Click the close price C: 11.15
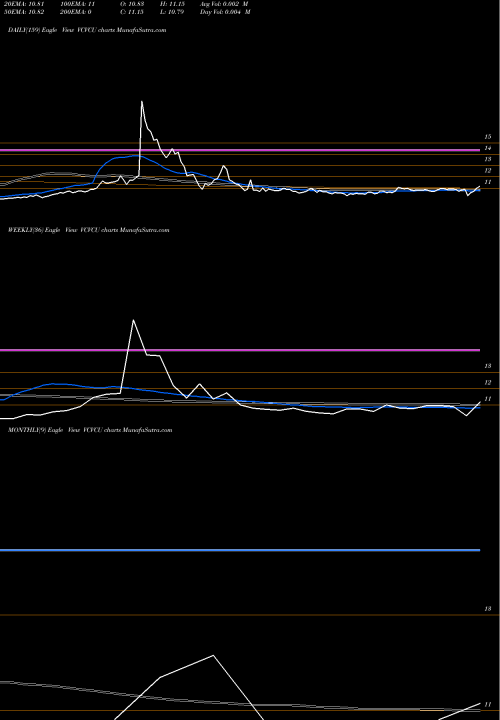This screenshot has height=720, width=500. (x=132, y=12)
